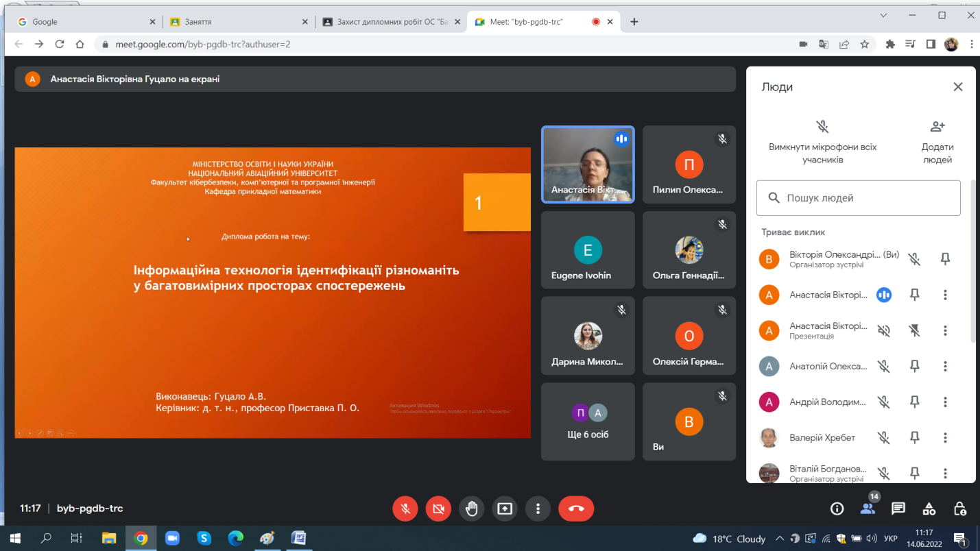This screenshot has width=980, height=551.
Task: Open the chat panel icon
Action: 898,509
